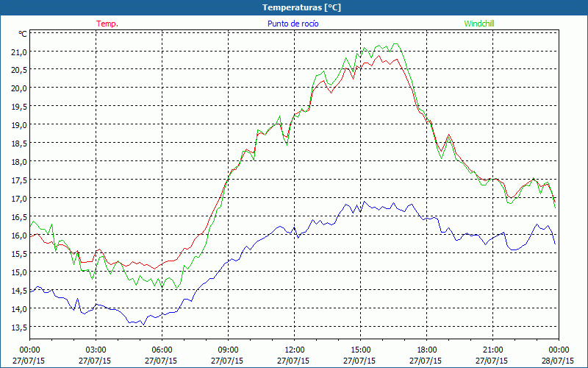This screenshot has height=368, width=588.
Task: Select the 06:00 time axis marker
Action: [162, 350]
